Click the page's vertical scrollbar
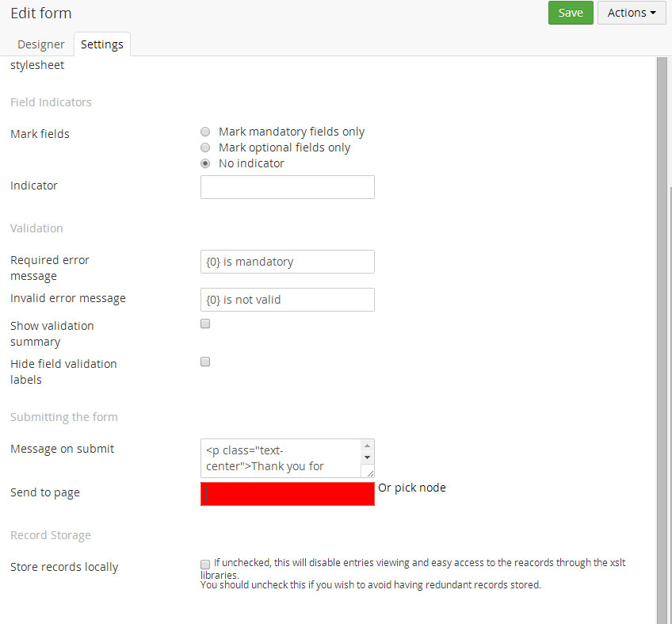The image size is (672, 624). [x=662, y=317]
